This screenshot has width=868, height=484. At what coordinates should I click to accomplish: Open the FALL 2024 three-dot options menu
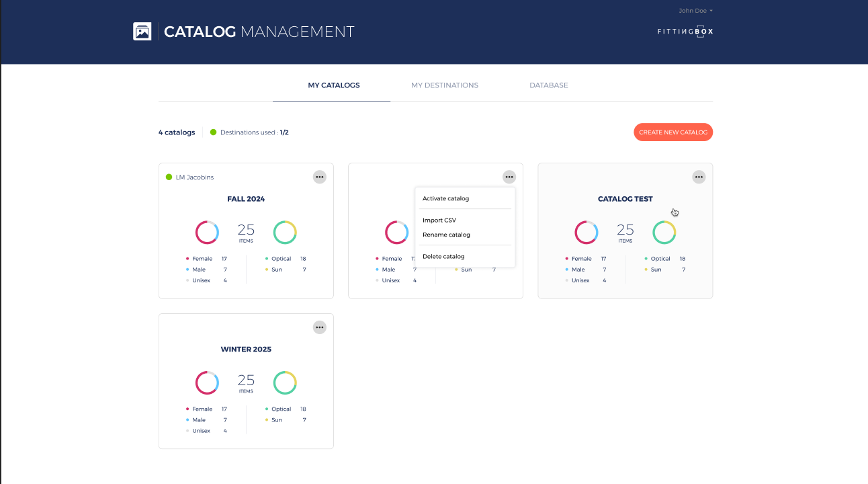320,177
